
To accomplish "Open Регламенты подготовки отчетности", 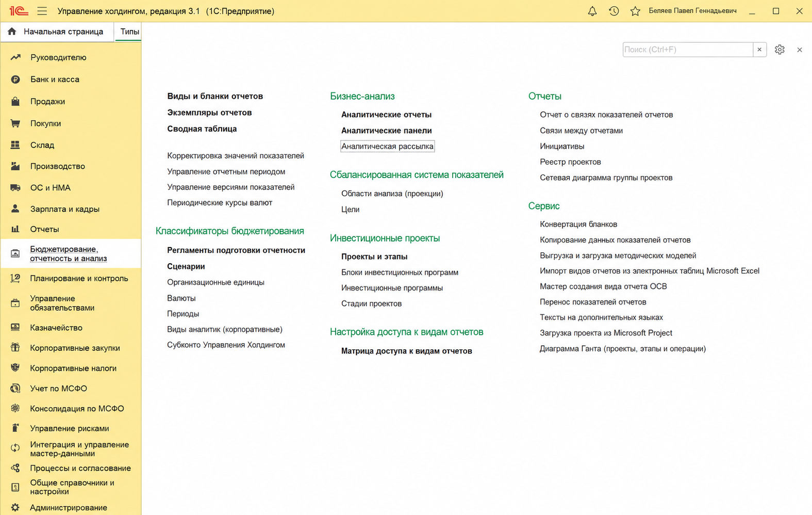I will [x=236, y=250].
